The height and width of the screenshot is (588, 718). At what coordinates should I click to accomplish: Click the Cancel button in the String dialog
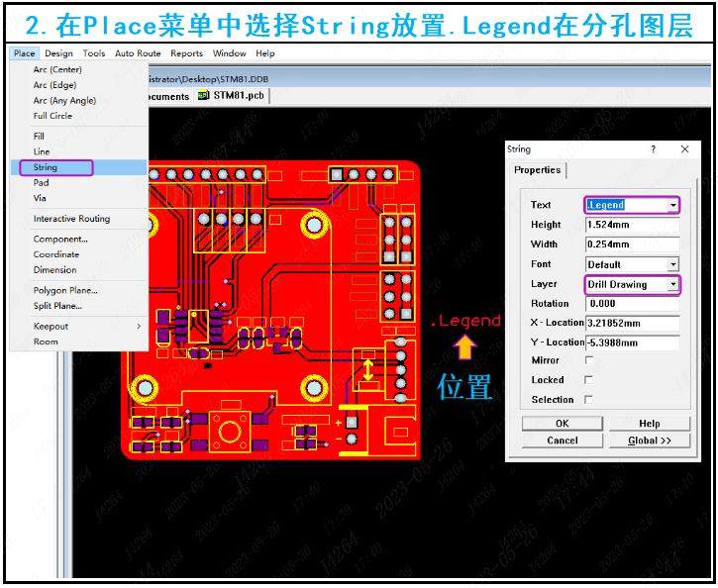[x=563, y=441]
